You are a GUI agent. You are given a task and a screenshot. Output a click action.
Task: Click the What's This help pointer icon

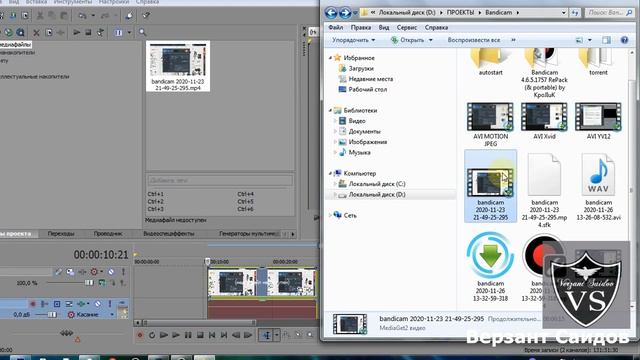[x=146, y=16]
